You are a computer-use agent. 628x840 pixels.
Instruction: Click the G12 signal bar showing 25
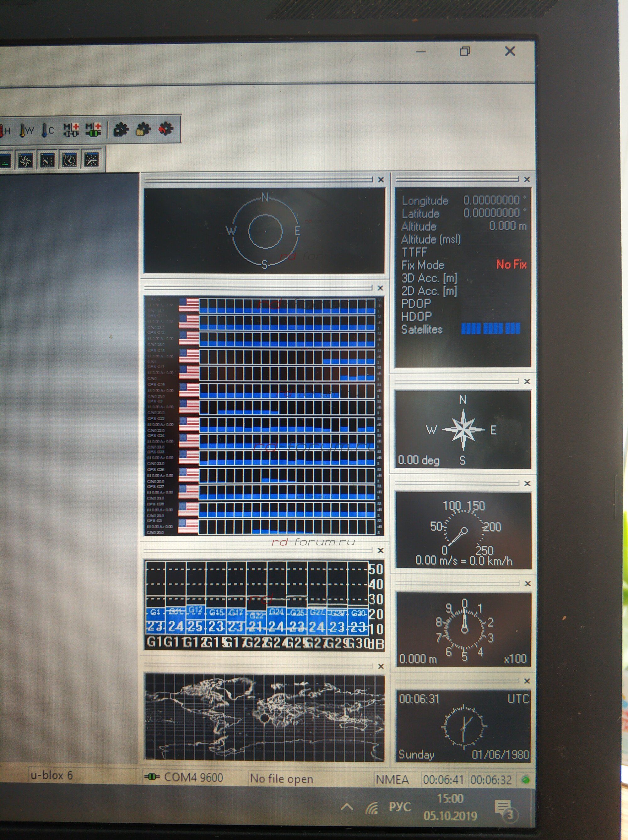pyautogui.click(x=196, y=620)
